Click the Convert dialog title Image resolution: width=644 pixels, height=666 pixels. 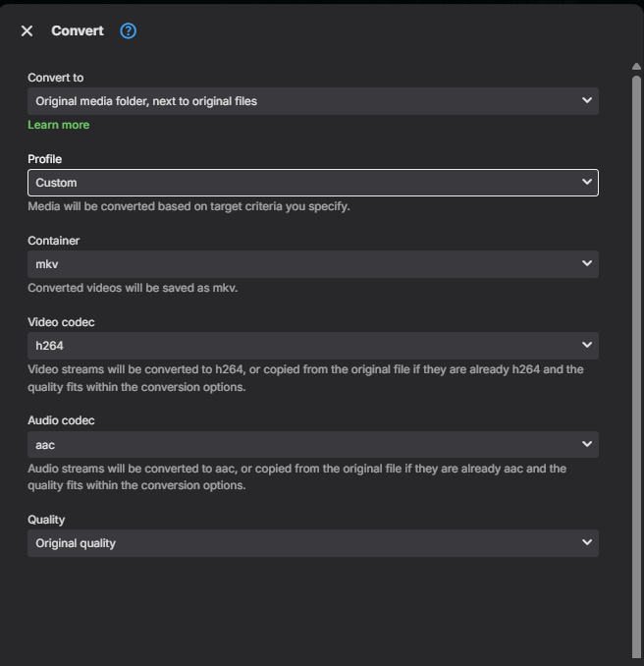[78, 31]
